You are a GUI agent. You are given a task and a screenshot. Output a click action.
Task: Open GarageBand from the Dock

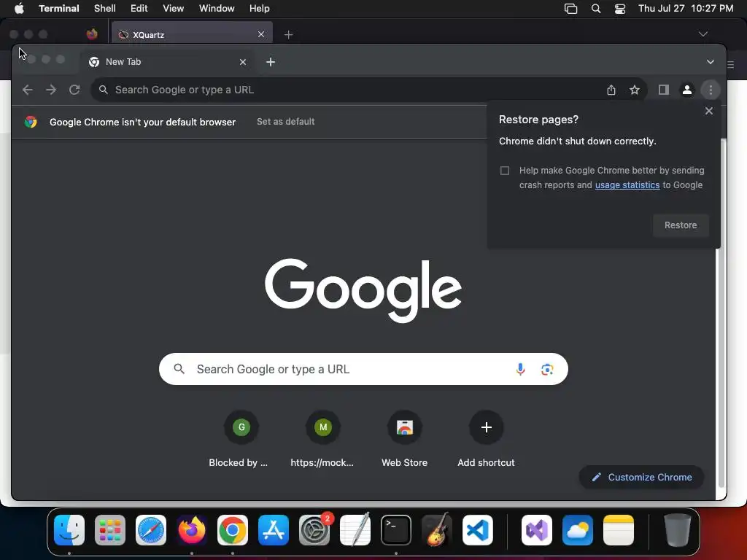[437, 530]
